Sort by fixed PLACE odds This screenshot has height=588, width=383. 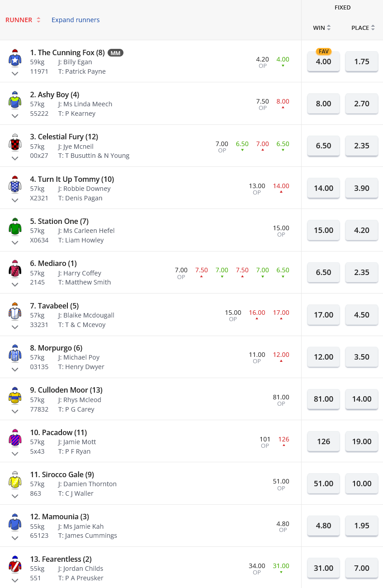click(363, 28)
